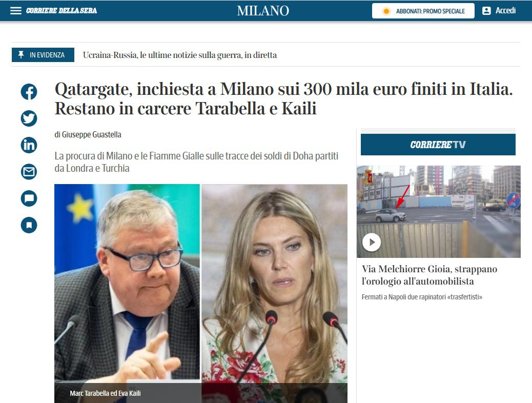Open the Corriere TV banner

[x=438, y=145]
